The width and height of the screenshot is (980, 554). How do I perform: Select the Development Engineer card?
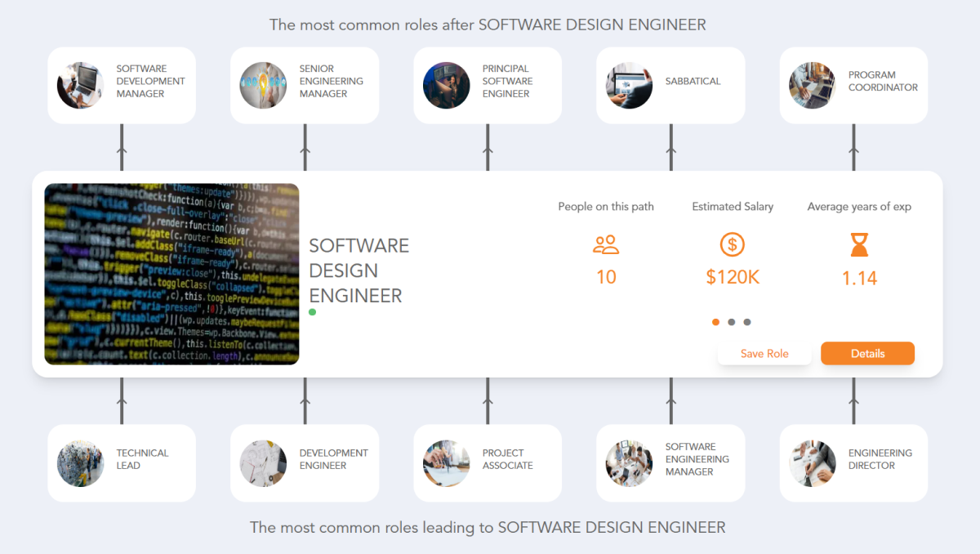click(x=304, y=462)
